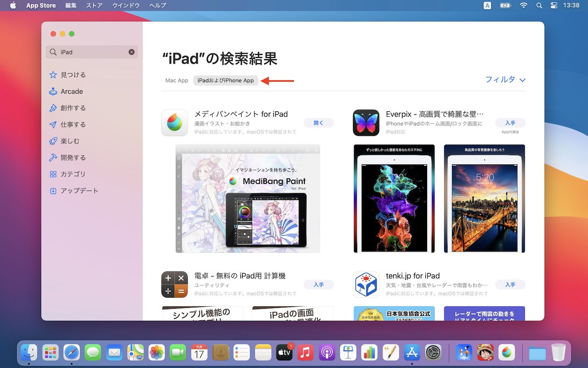This screenshot has height=368, width=588.
Task: Open Finder from the Dock
Action: coord(29,352)
